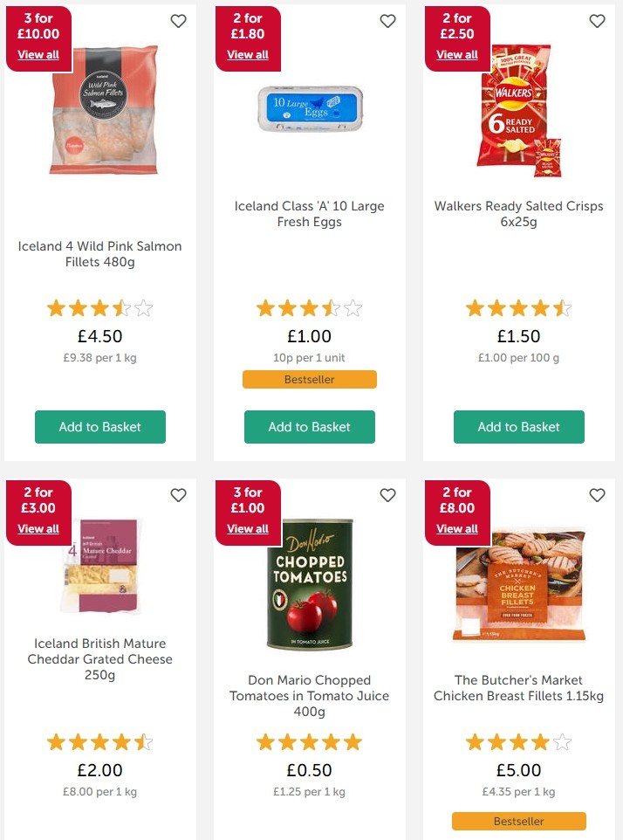Open the Walkers crisps star rating reviews
This screenshot has height=840, width=623.
coord(518,308)
